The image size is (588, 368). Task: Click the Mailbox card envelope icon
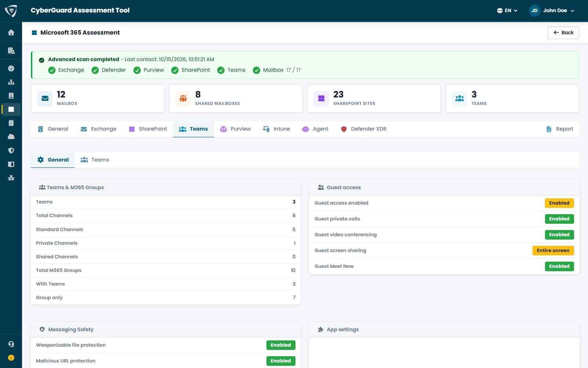click(x=45, y=99)
